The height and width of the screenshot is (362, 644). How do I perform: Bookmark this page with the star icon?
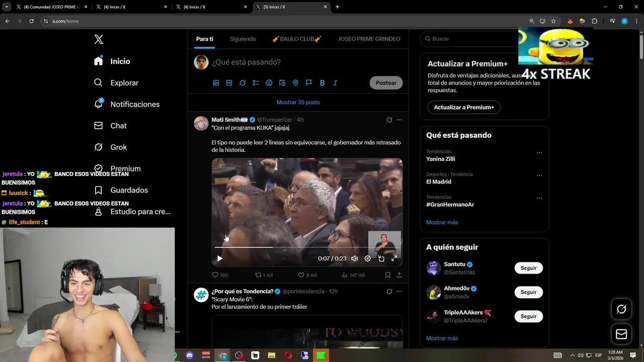[553, 21]
